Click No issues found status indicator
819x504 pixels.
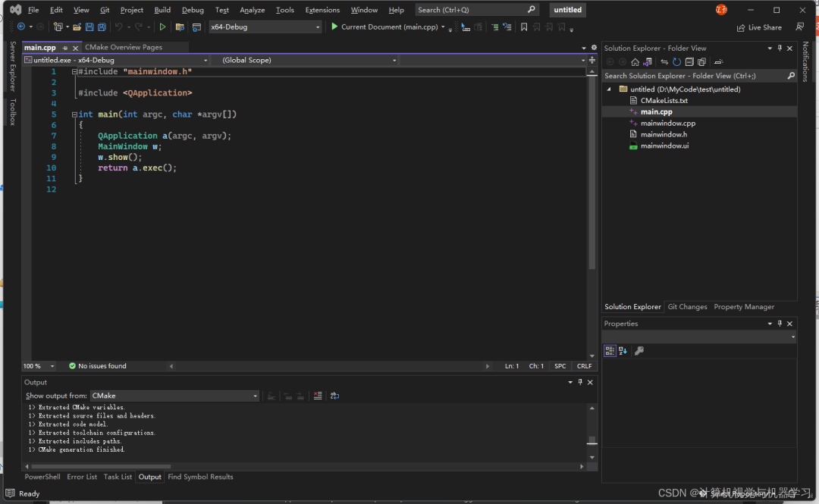(98, 366)
